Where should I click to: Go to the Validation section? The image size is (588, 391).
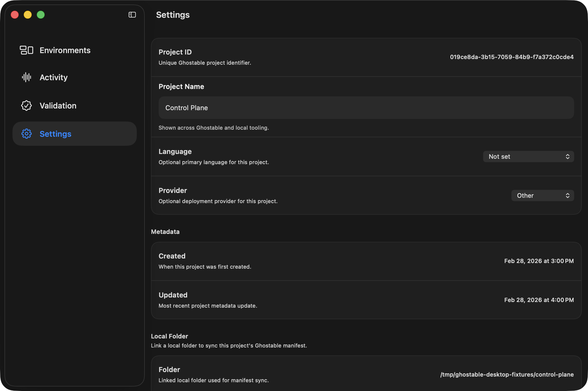[x=58, y=106]
